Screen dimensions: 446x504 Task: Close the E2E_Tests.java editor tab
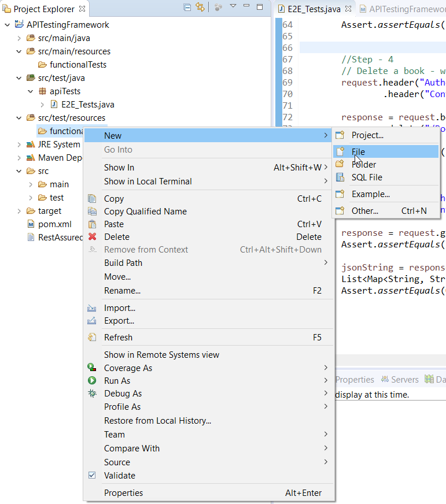pyautogui.click(x=348, y=9)
